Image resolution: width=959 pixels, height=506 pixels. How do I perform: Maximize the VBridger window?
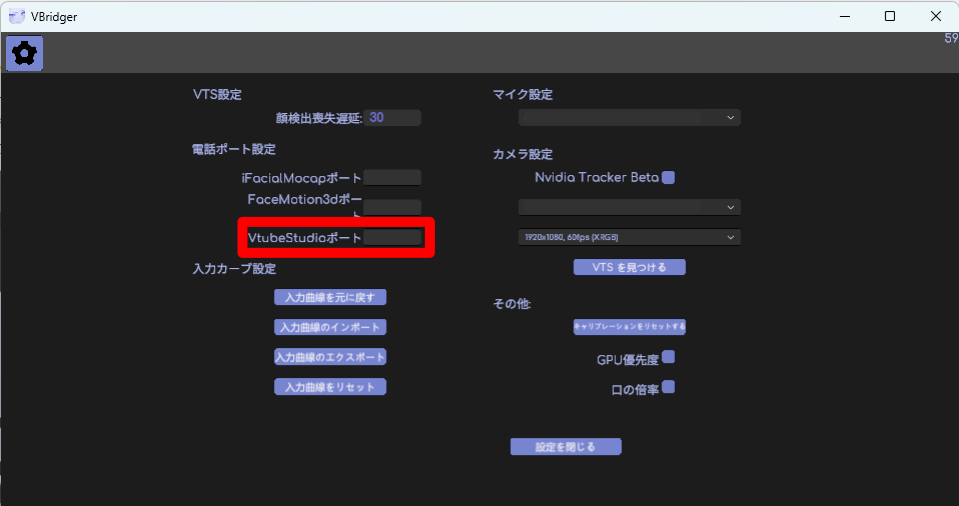[x=889, y=16]
